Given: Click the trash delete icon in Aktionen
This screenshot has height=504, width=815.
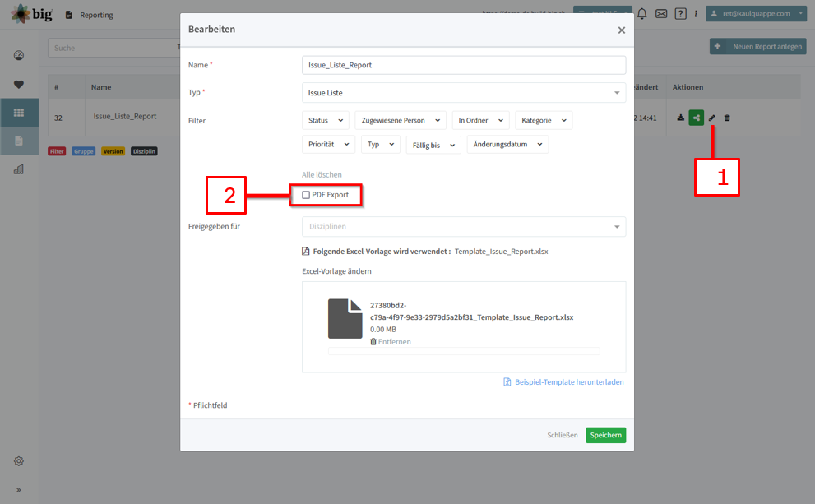Looking at the screenshot, I should point(727,118).
